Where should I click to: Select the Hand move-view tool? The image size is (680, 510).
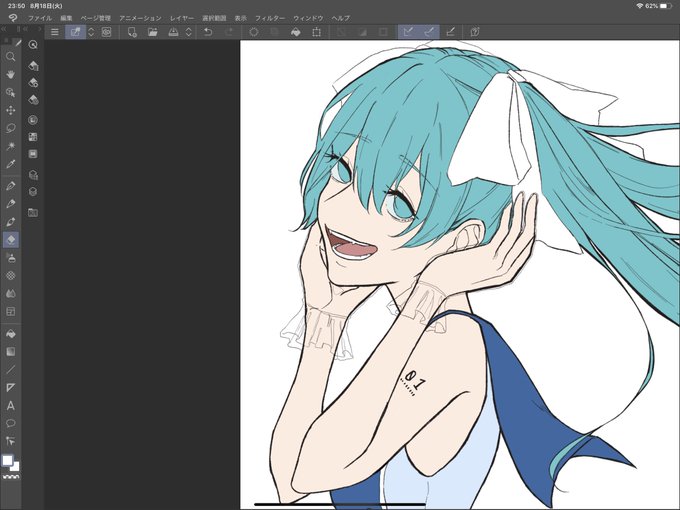pyautogui.click(x=11, y=74)
